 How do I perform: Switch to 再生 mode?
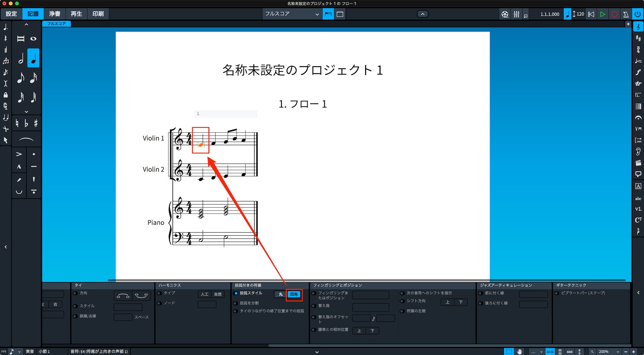click(76, 14)
